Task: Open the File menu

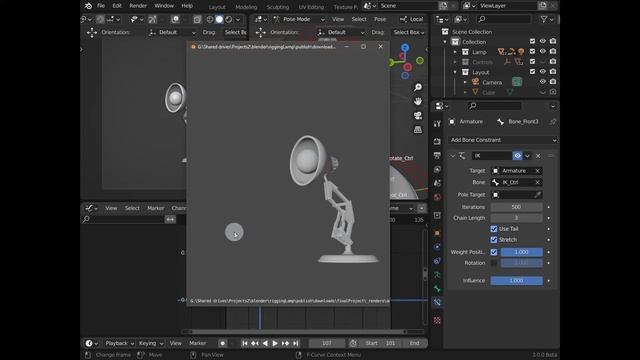Action: (x=101, y=6)
